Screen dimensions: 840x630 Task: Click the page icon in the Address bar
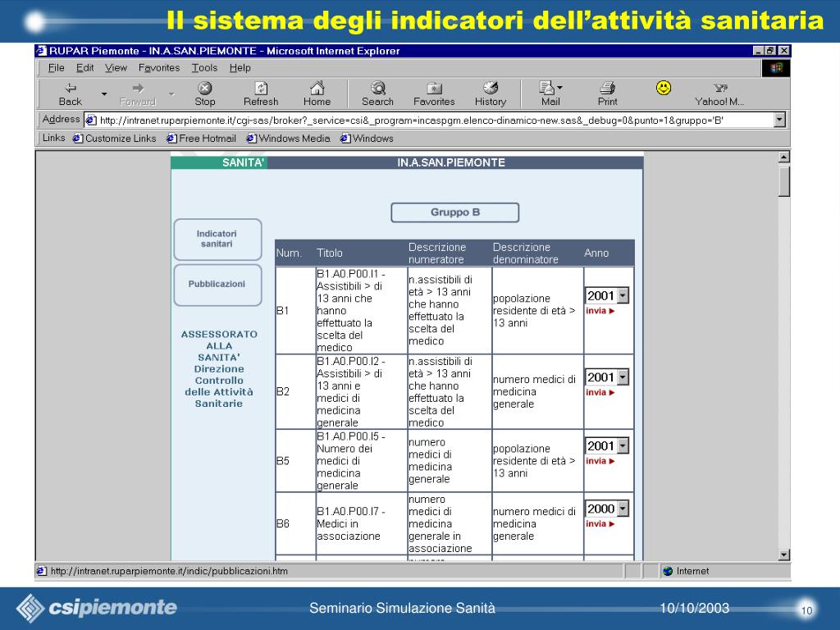[x=91, y=120]
